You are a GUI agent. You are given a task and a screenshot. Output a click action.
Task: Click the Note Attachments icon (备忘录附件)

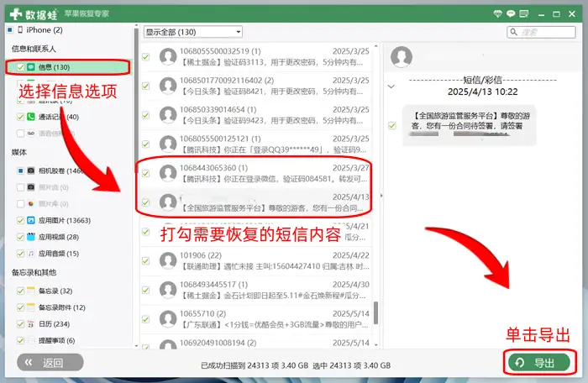pos(31,307)
